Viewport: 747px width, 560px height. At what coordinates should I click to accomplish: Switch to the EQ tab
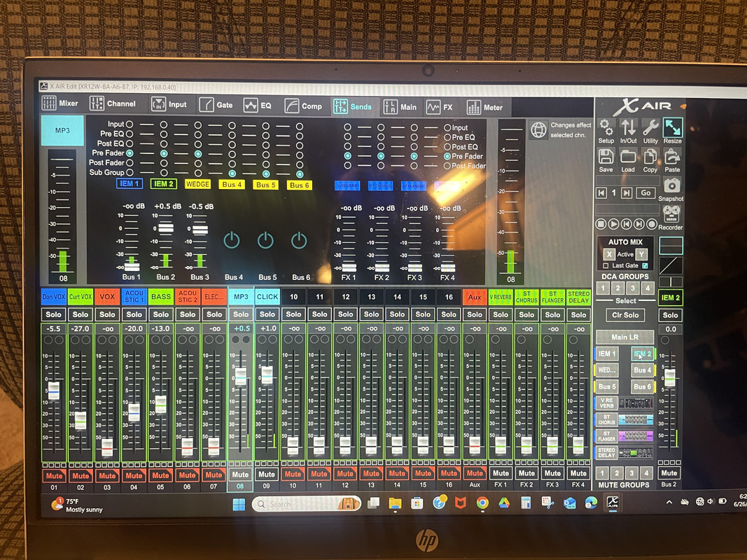[257, 105]
